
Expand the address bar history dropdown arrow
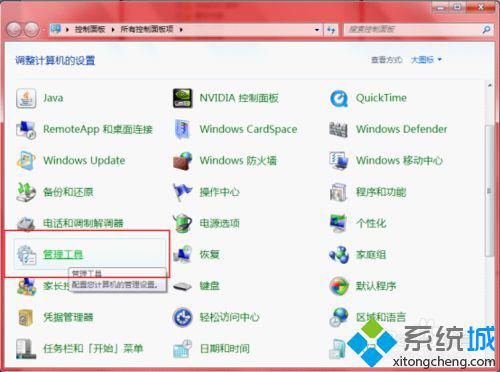pos(317,30)
